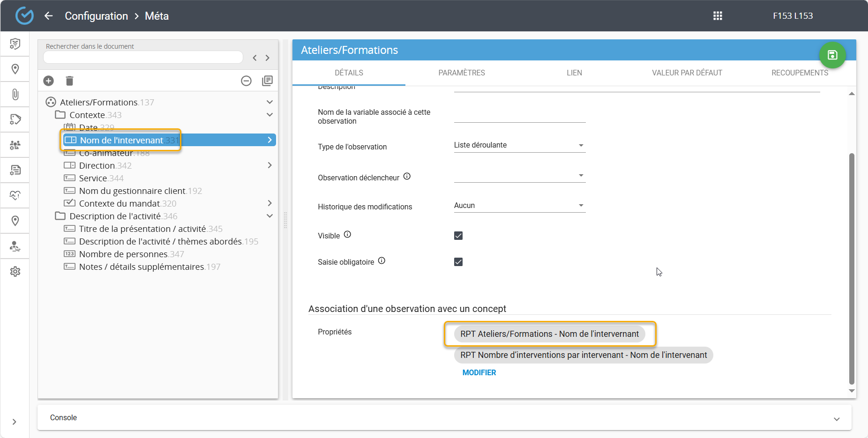
Task: Open the VALEUR PAR DÉFAUT tab
Action: [x=687, y=73]
